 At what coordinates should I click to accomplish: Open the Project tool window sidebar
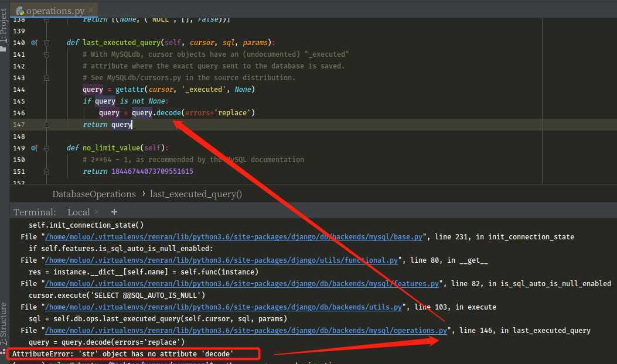(4, 29)
